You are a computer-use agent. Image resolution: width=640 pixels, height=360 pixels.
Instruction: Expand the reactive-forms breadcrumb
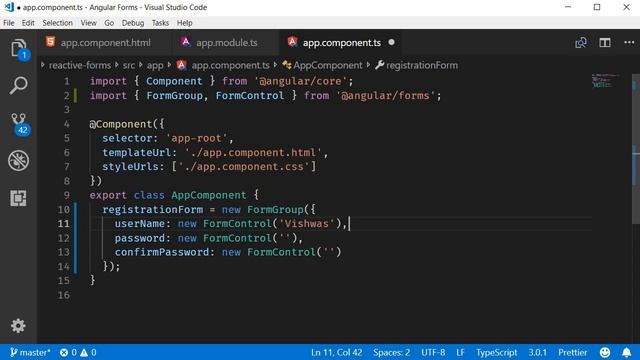point(80,65)
